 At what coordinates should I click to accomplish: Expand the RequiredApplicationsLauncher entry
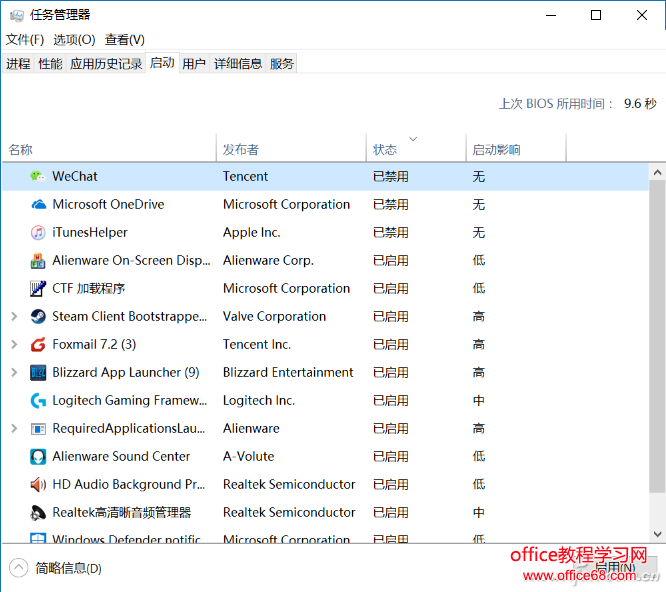click(x=14, y=428)
